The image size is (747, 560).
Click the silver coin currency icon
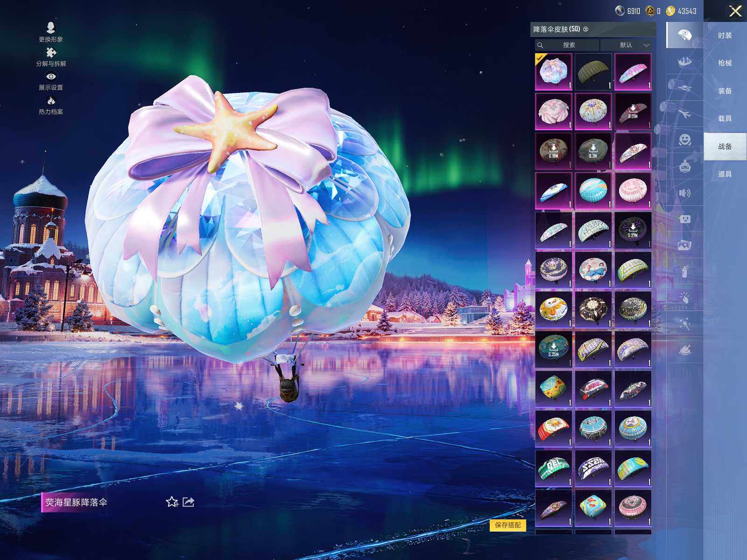point(620,11)
